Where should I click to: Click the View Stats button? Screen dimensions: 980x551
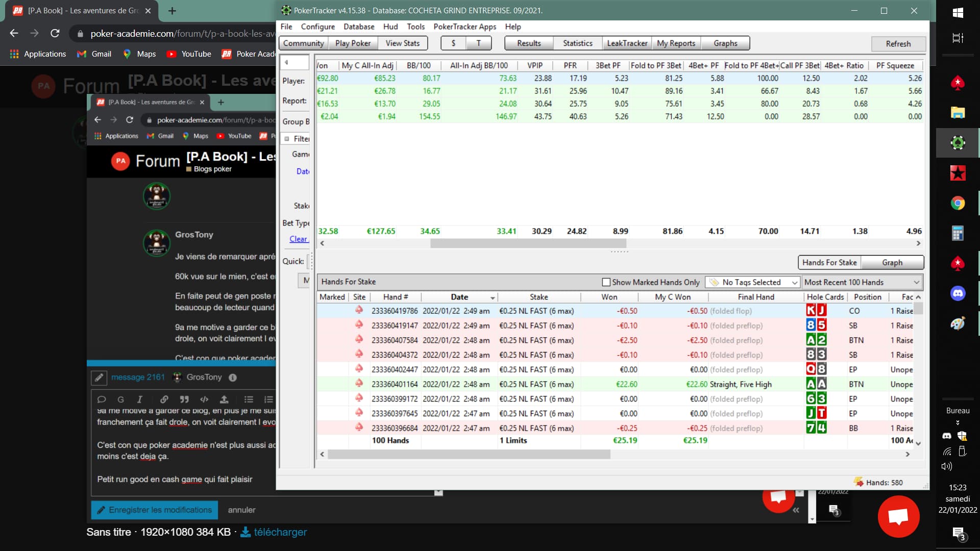click(403, 43)
